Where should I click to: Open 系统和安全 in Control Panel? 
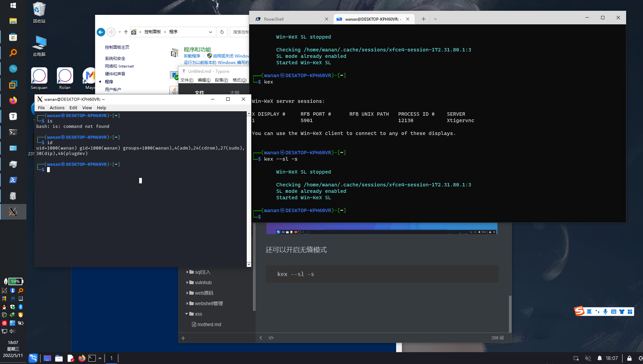[x=115, y=58]
